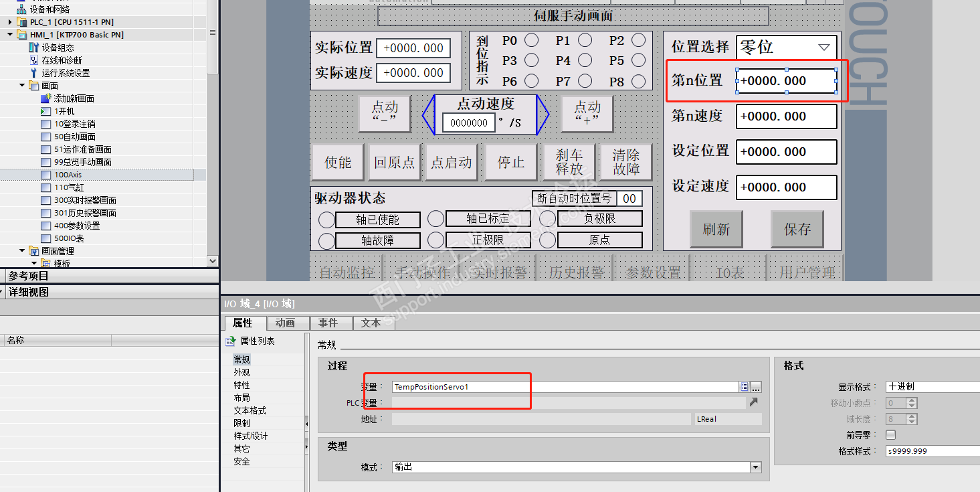Click the P4 position indicator circle
The width and height of the screenshot is (980, 492).
click(x=585, y=61)
